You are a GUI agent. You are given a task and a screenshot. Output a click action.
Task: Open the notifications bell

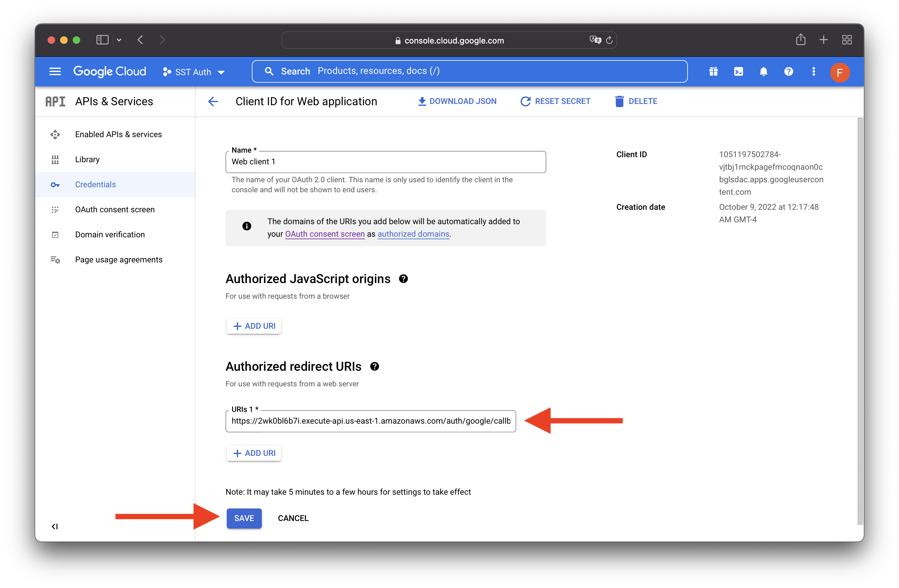(763, 71)
